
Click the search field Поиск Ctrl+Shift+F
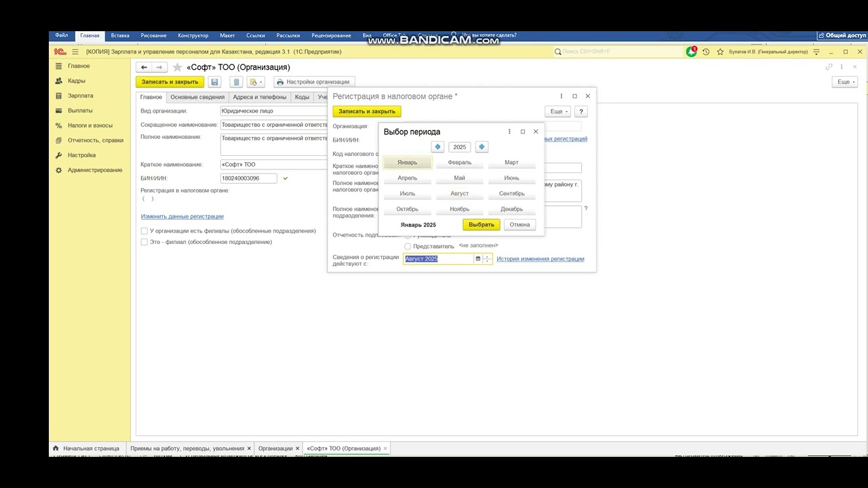(617, 52)
